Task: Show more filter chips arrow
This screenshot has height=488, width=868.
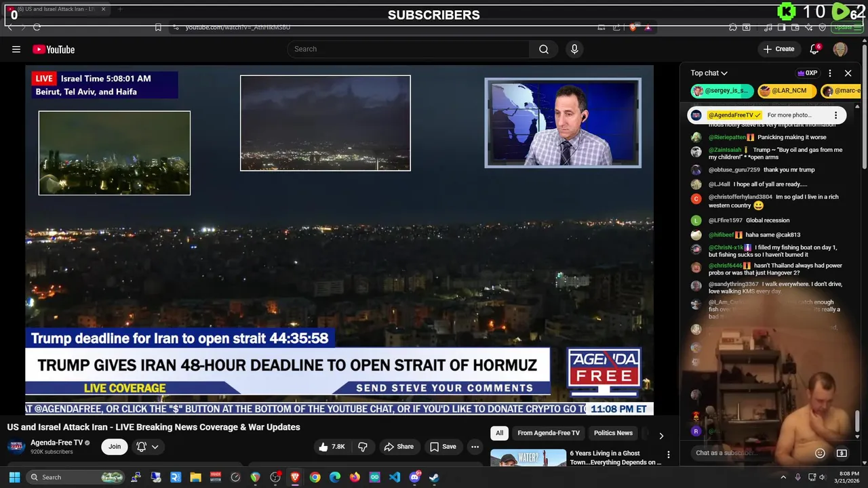Action: click(x=661, y=435)
